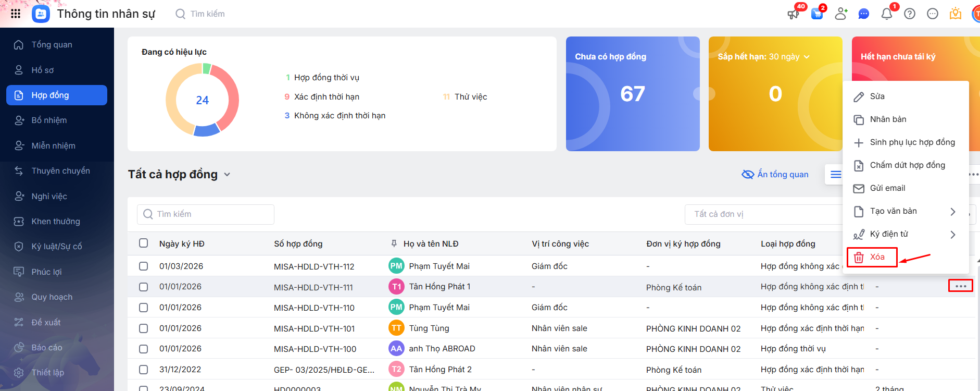Open the app launcher grid icon
Screen dimensions: 980x391
(x=16, y=14)
